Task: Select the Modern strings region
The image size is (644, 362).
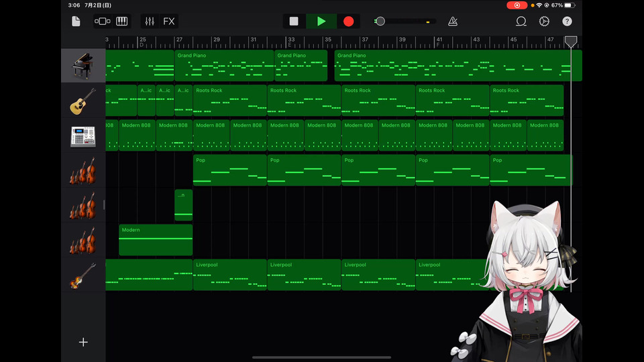Action: pos(156,240)
